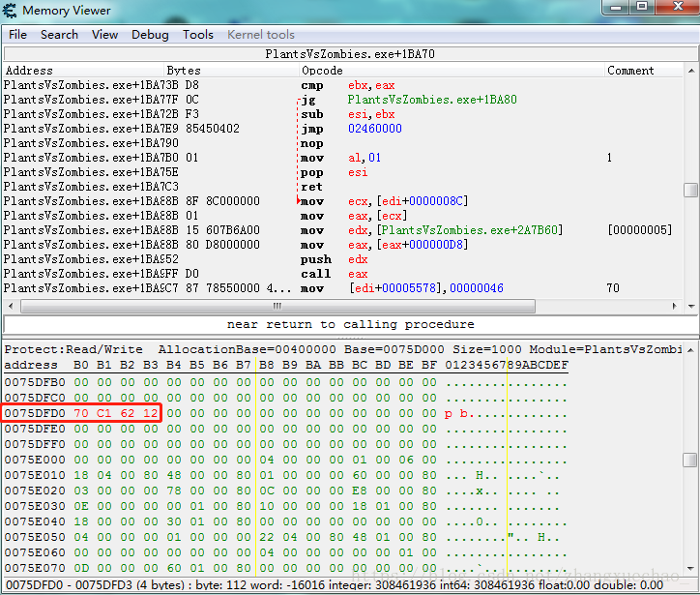Click byte 0E in row 0075E030
Image resolution: width=700 pixels, height=595 pixels.
(x=81, y=506)
